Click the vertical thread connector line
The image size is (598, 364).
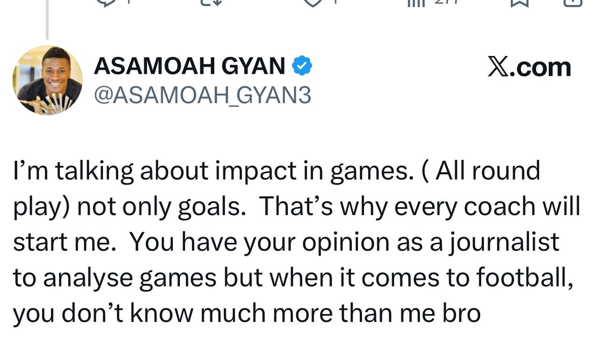47,20
